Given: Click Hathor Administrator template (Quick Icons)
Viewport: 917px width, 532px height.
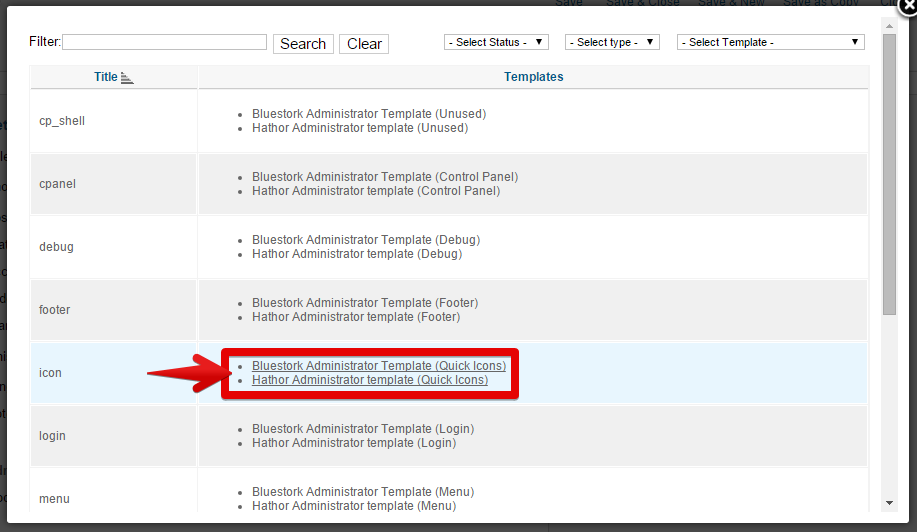Looking at the screenshot, I should tap(370, 380).
